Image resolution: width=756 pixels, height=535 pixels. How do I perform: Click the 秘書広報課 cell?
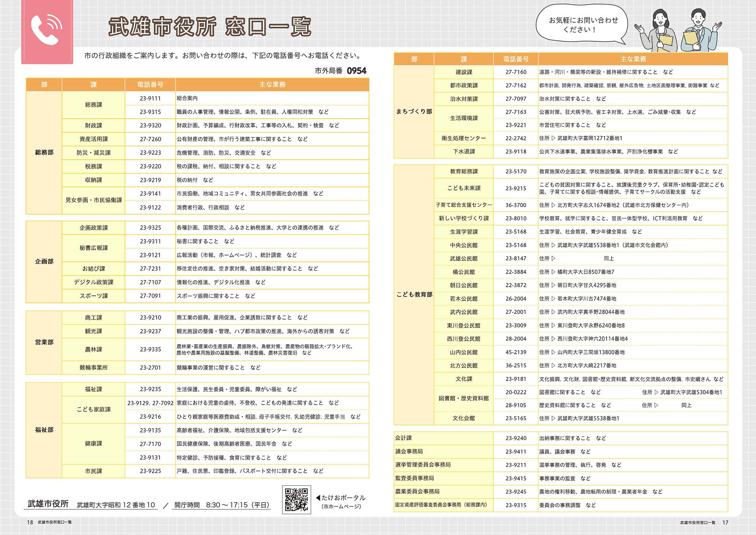click(93, 248)
